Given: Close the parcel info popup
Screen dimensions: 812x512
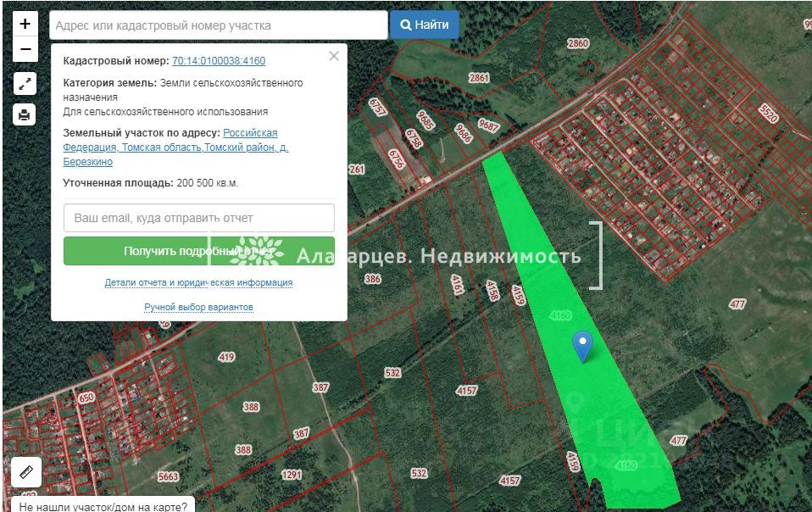Looking at the screenshot, I should pos(334,56).
